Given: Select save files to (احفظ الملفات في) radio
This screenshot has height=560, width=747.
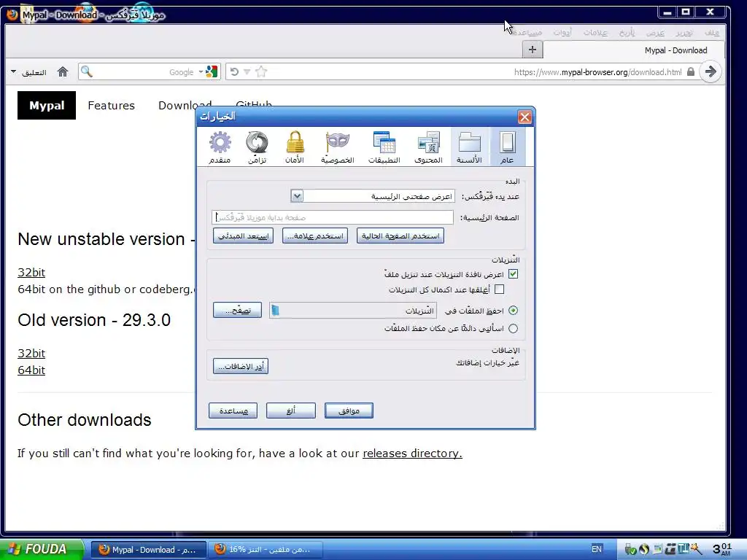Looking at the screenshot, I should [513, 311].
